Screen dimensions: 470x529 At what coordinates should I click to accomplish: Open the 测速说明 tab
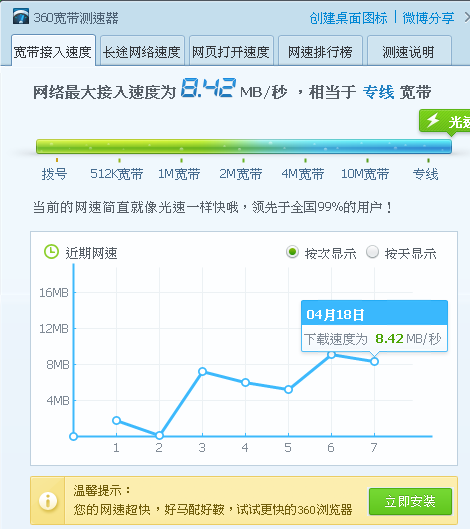point(409,51)
